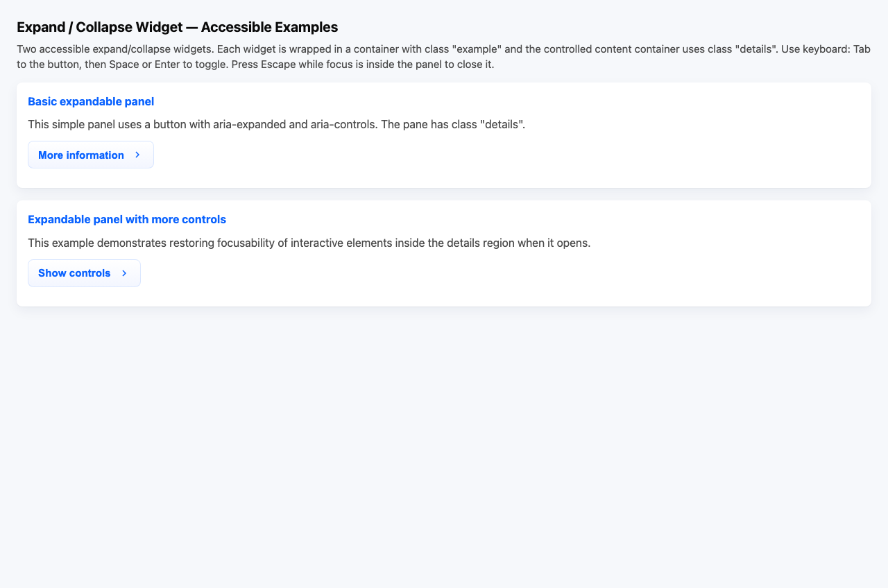Click the Expandable panel with more controls heading
The image size is (888, 588).
point(127,219)
